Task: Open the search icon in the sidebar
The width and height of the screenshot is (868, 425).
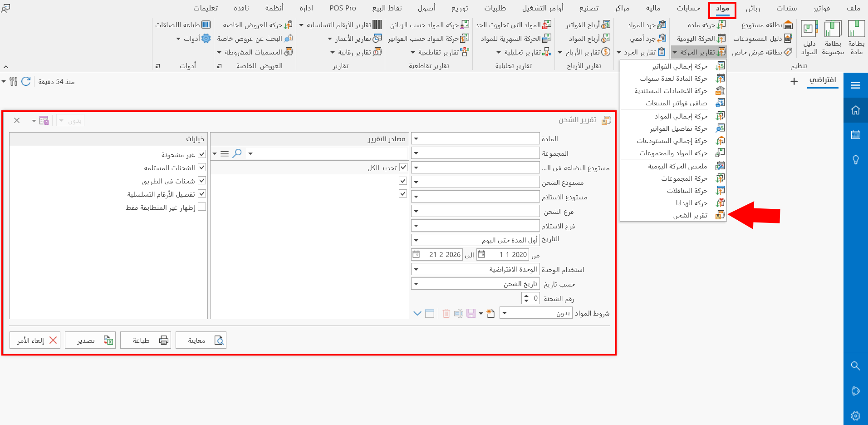Action: tap(856, 366)
